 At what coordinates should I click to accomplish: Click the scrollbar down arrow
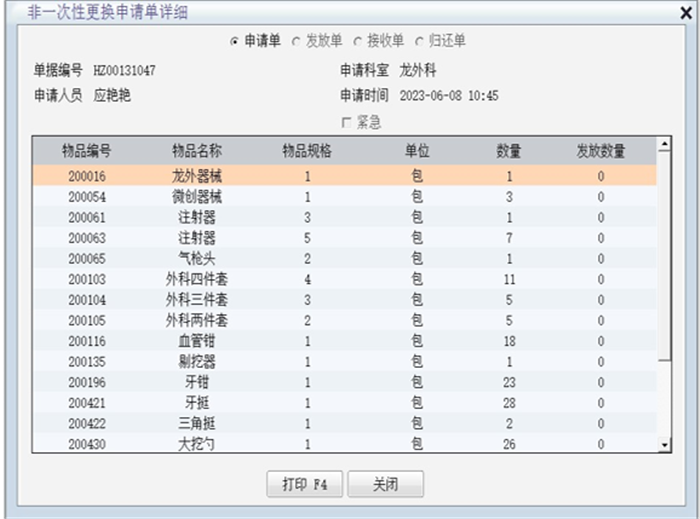(x=661, y=444)
